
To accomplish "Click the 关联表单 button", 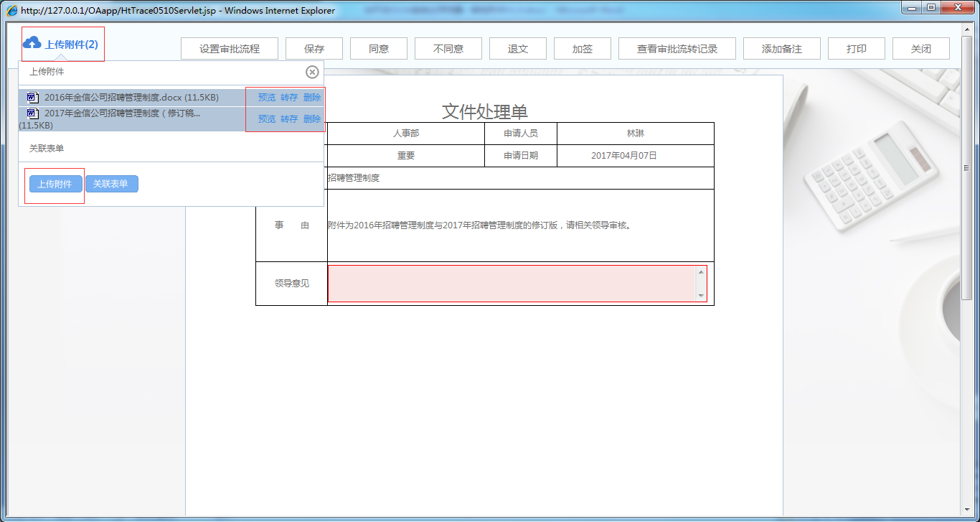I will [x=111, y=184].
